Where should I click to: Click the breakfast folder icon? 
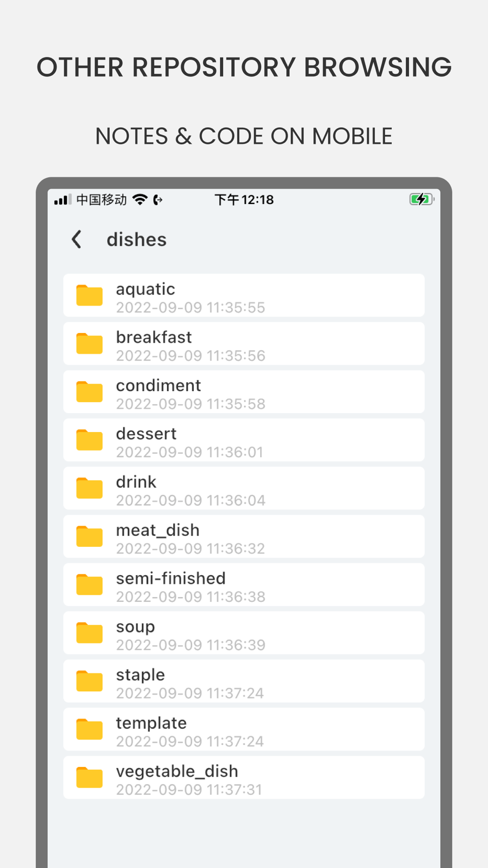pyautogui.click(x=89, y=343)
